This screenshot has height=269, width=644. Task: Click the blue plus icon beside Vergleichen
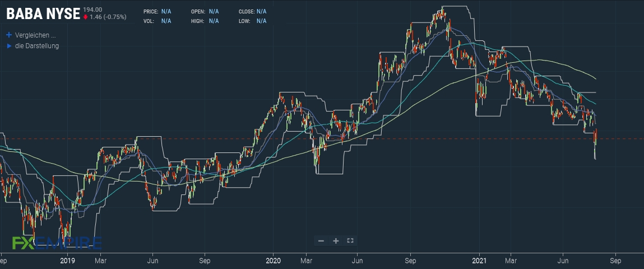[9, 35]
